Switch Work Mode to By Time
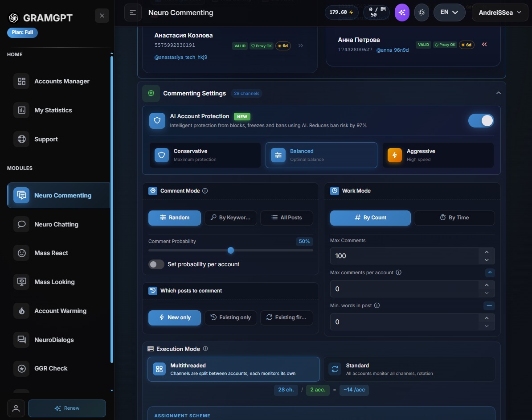 tap(454, 218)
